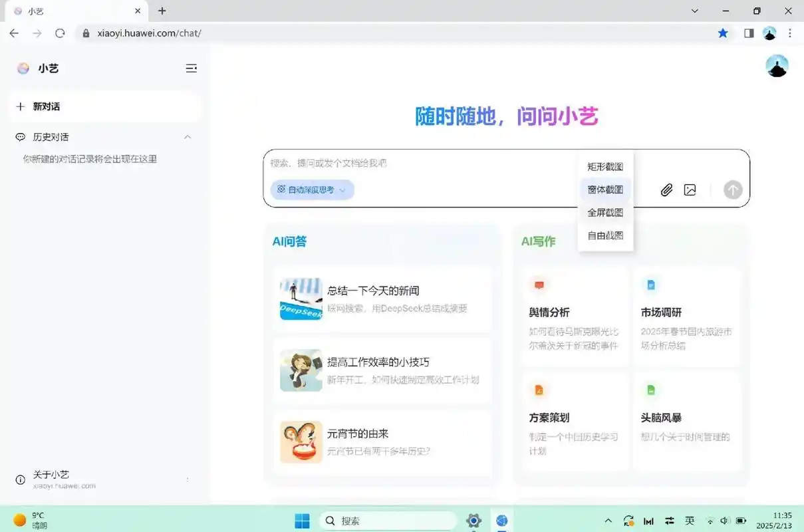This screenshot has width=804, height=532.
Task: Click the battery tray icon
Action: coord(741,521)
